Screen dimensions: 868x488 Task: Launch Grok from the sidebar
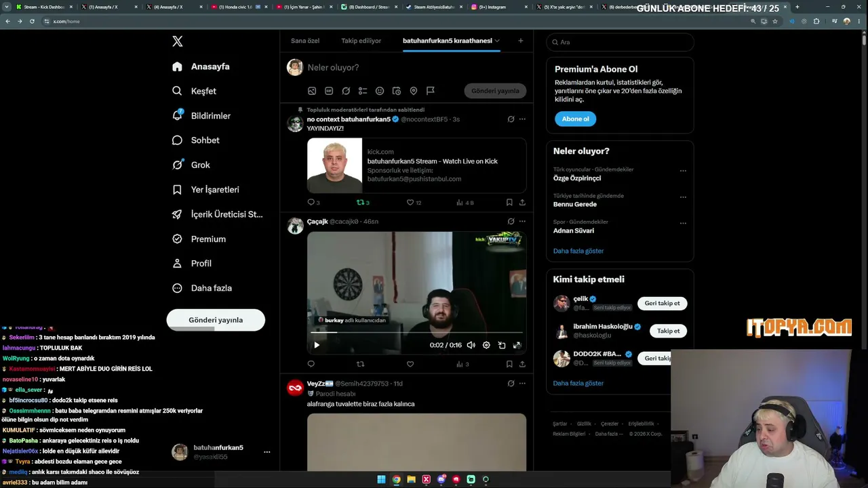(x=191, y=165)
